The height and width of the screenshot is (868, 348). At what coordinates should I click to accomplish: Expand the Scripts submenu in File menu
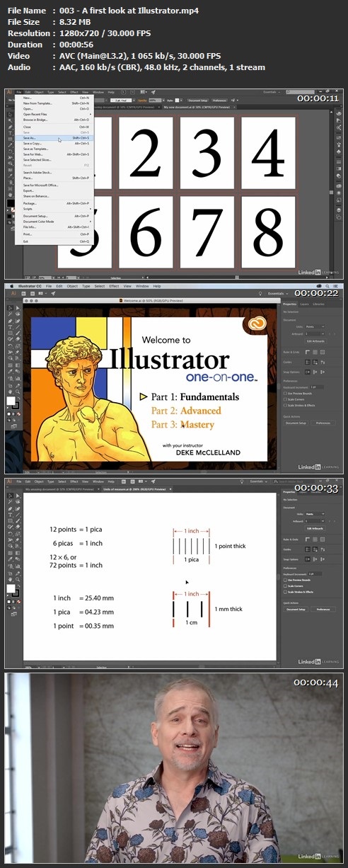(x=54, y=209)
